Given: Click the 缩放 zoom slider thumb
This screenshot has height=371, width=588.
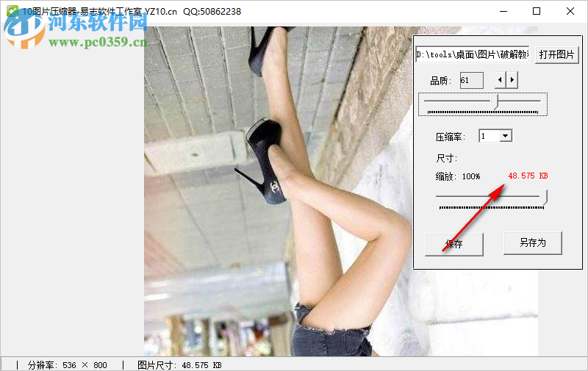Looking at the screenshot, I should click(x=544, y=197).
